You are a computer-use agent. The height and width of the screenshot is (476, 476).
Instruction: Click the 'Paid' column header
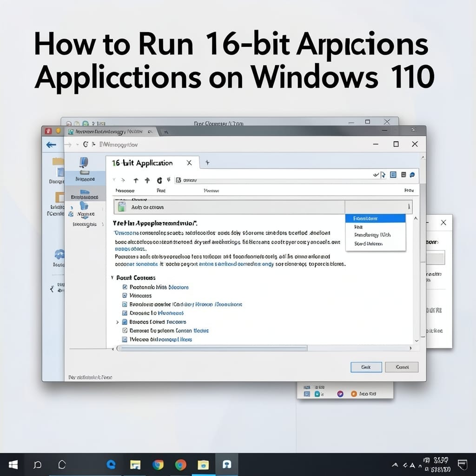click(161, 191)
